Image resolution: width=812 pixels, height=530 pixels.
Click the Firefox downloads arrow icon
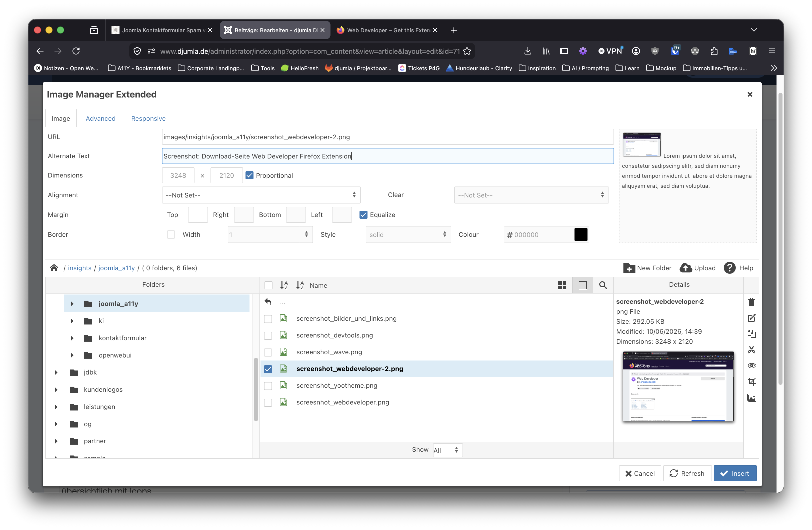pyautogui.click(x=527, y=51)
